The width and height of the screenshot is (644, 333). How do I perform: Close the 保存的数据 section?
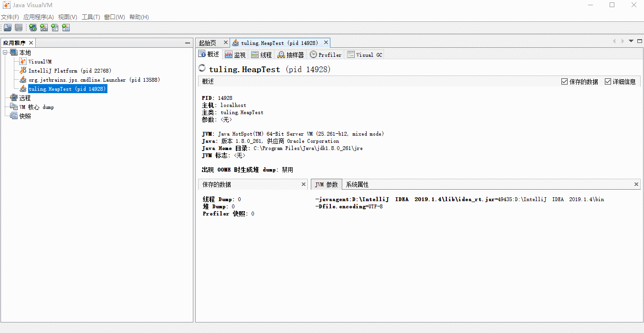(304, 184)
